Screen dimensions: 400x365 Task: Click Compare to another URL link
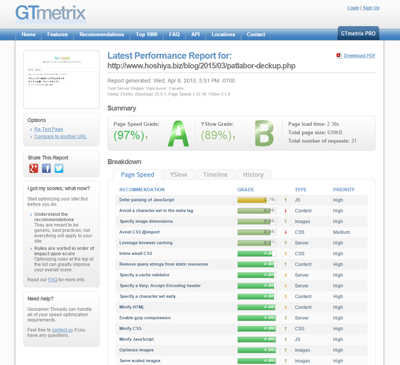pyautogui.click(x=60, y=136)
